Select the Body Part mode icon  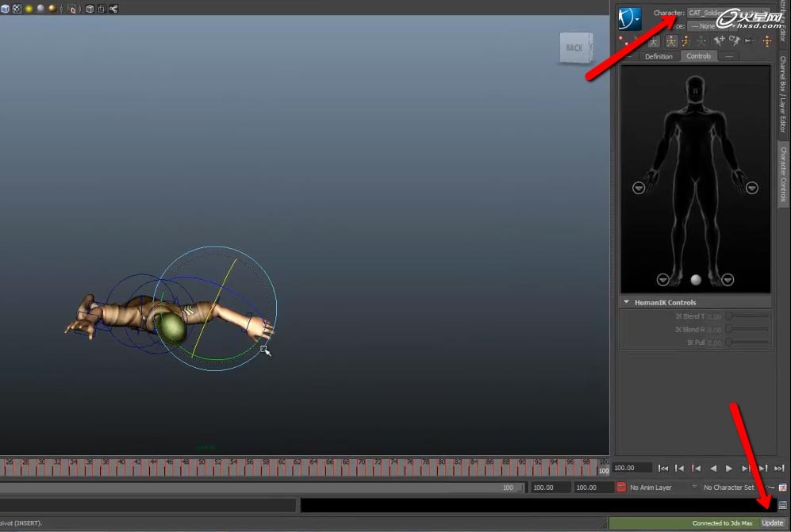(x=685, y=41)
